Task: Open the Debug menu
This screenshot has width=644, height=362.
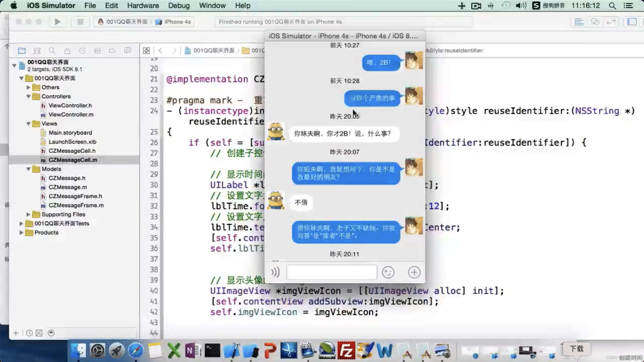Action: coord(179,6)
